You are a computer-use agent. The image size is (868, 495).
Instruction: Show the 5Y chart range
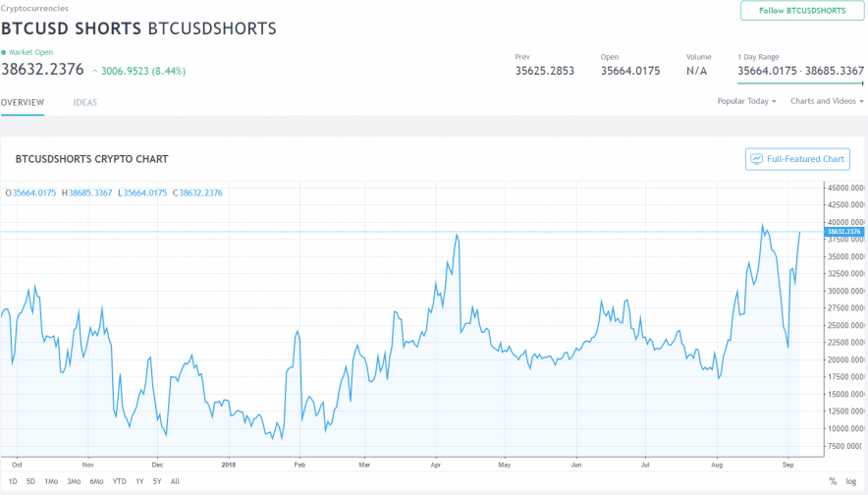[x=156, y=481]
